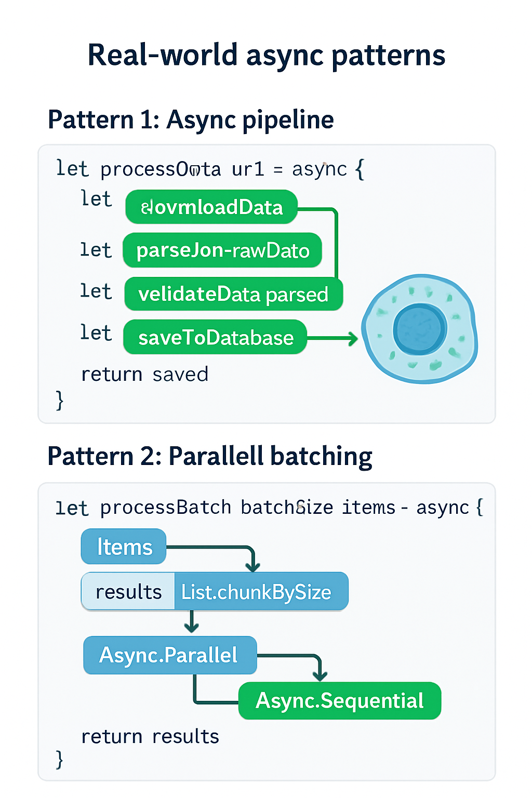Click the arrow pointing from saveToDatabase to the cell
This screenshot has height=798, width=532.
[x=332, y=339]
